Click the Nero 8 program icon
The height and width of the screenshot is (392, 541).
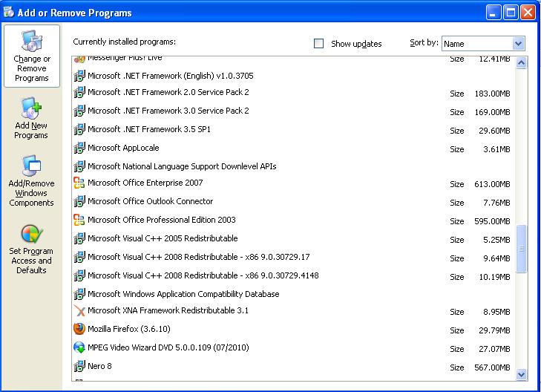[x=79, y=366]
